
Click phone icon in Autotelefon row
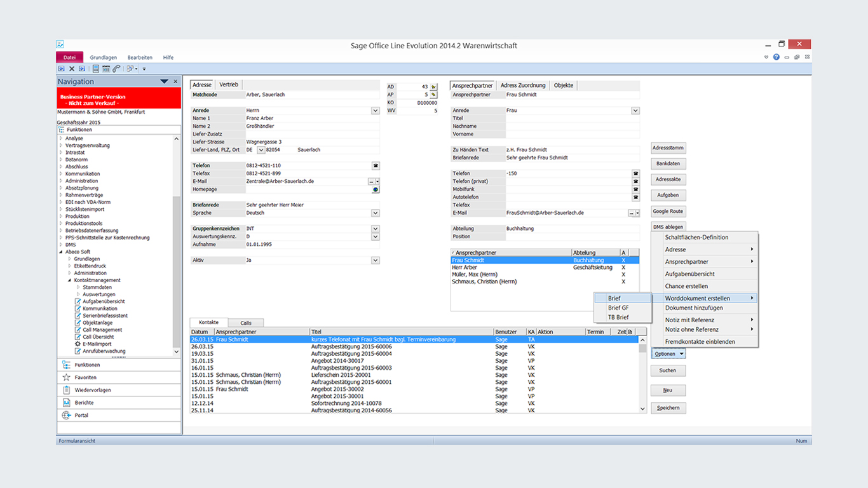click(x=635, y=197)
